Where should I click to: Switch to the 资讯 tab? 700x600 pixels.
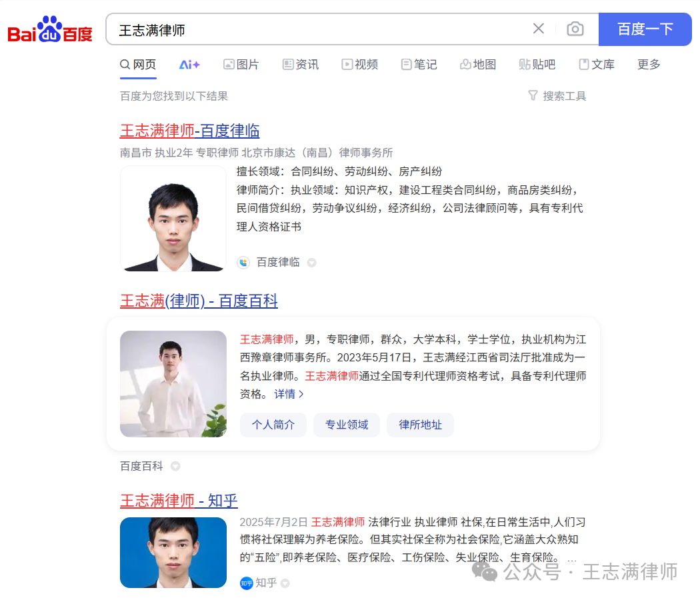(x=301, y=65)
